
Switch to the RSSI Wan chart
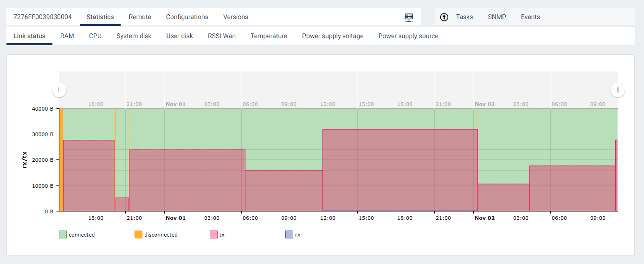click(x=222, y=36)
